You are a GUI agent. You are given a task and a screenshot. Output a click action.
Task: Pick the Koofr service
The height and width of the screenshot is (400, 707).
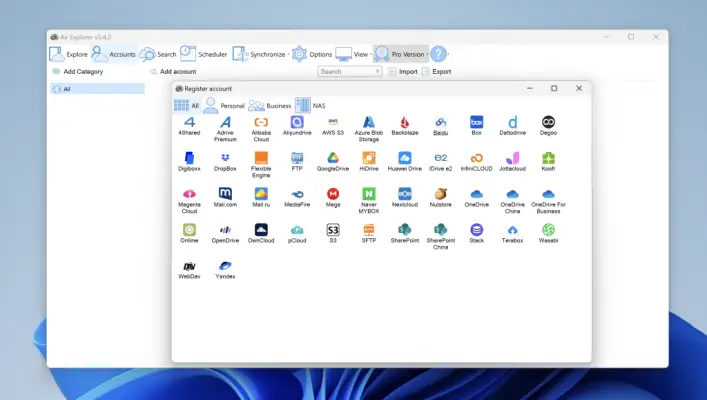548,162
